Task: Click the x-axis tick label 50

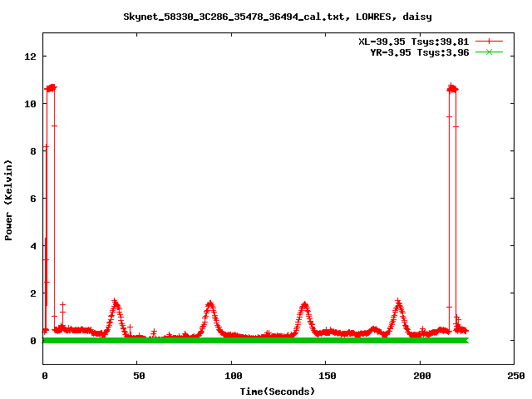Action: [x=139, y=376]
